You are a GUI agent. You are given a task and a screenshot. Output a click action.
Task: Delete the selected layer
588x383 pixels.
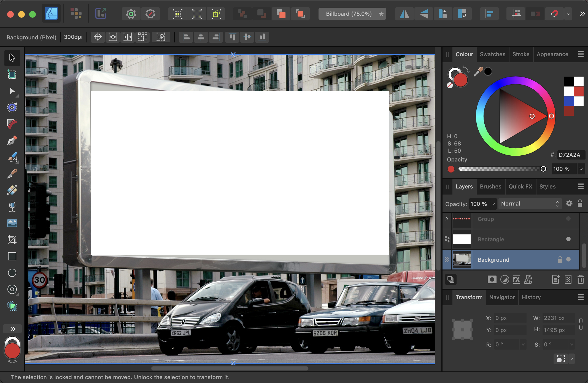point(581,280)
